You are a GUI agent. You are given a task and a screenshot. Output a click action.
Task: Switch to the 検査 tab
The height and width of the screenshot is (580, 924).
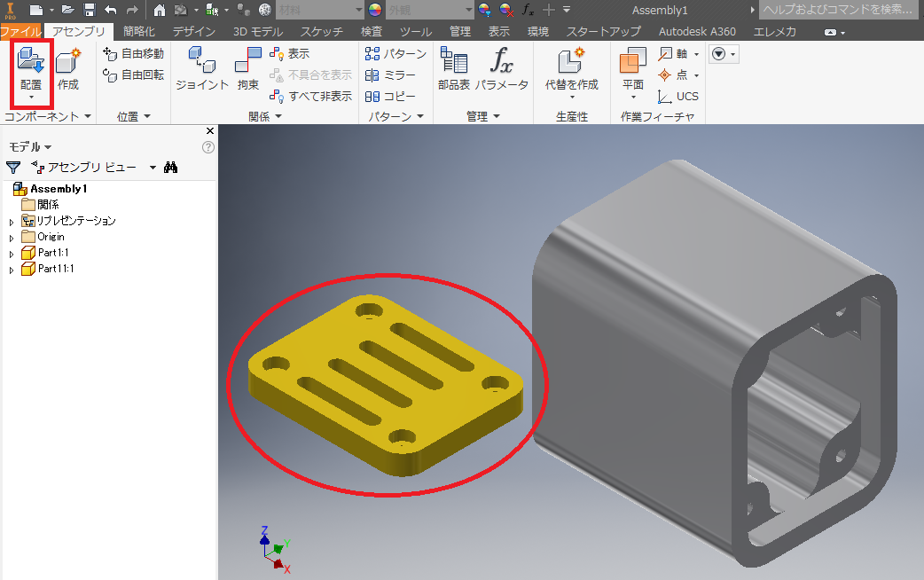[372, 31]
